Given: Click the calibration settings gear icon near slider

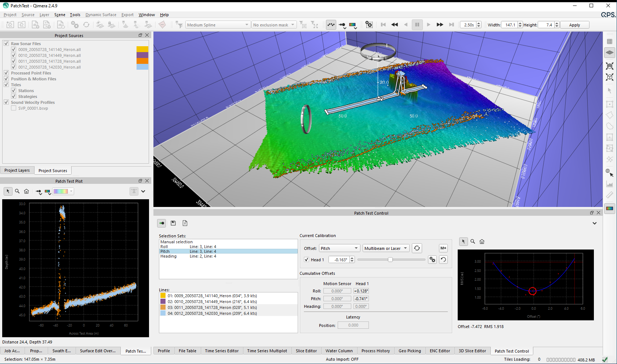Looking at the screenshot, I should 432,260.
